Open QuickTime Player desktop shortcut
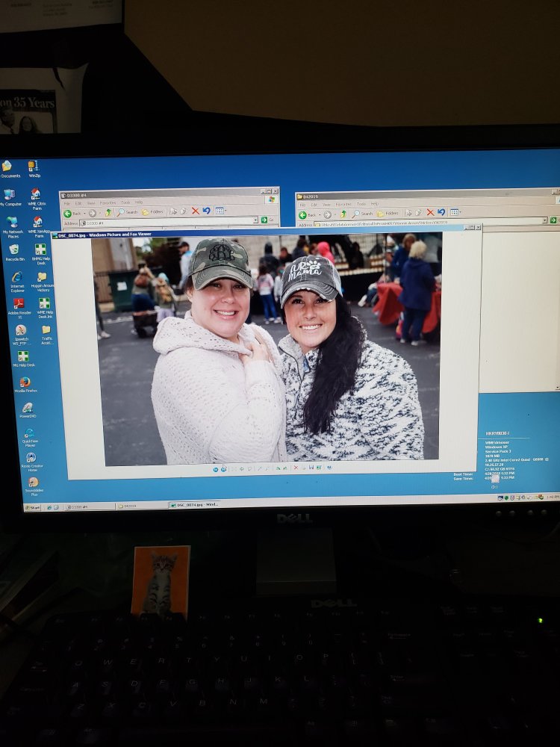Image resolution: width=560 pixels, height=747 pixels. [29, 434]
